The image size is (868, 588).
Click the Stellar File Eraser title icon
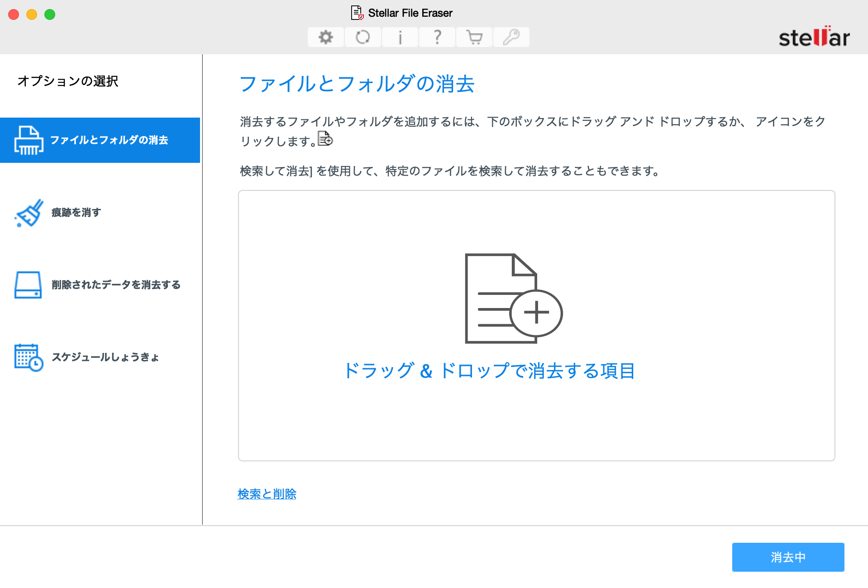[358, 13]
